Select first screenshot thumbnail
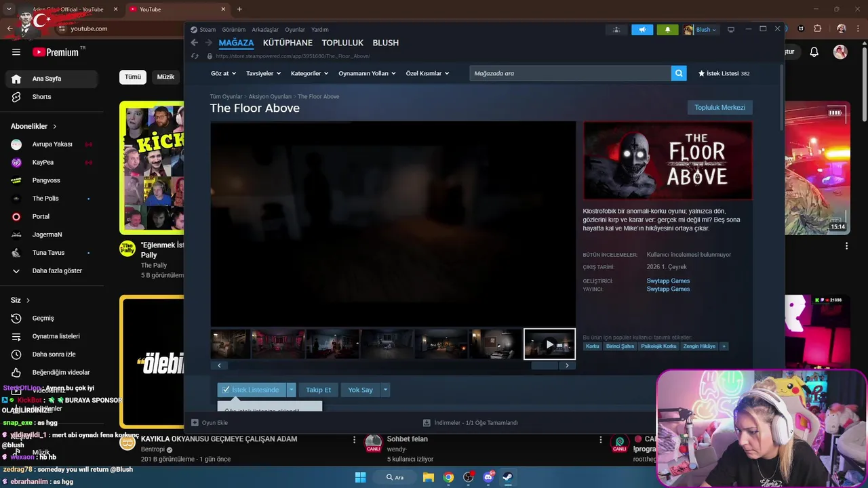 point(231,344)
